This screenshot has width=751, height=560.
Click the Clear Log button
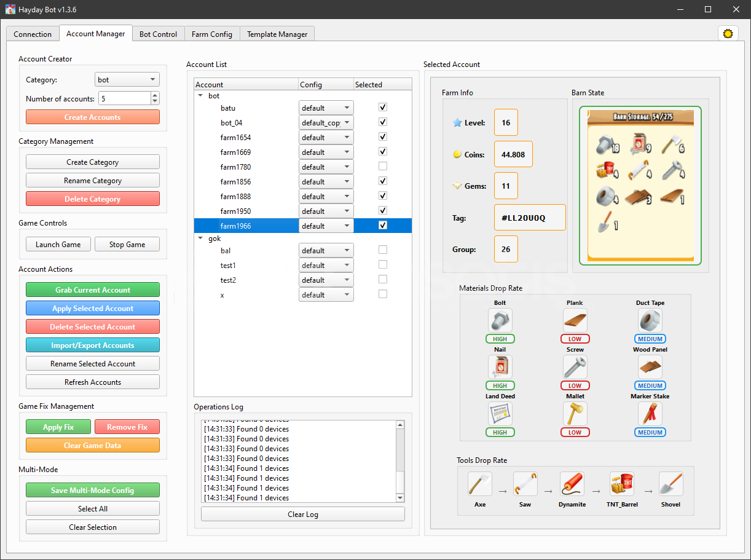(303, 514)
